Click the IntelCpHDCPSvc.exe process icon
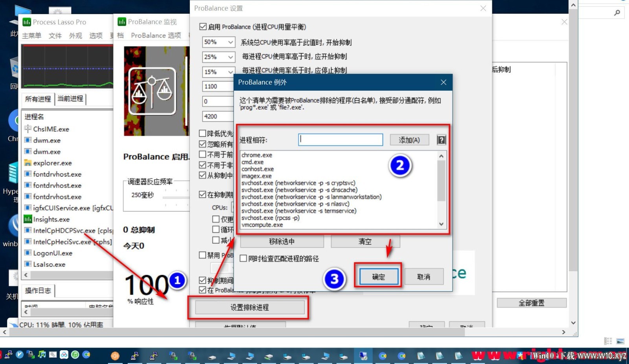 [x=28, y=230]
